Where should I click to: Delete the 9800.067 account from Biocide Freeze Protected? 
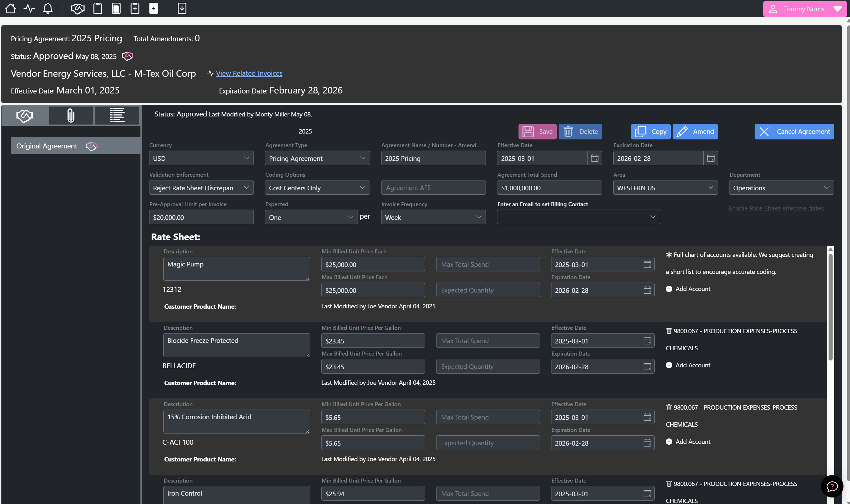coord(669,331)
